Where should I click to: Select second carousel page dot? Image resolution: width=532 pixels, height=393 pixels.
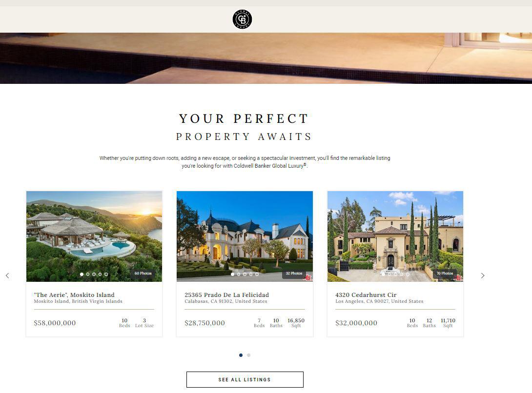pyautogui.click(x=249, y=355)
